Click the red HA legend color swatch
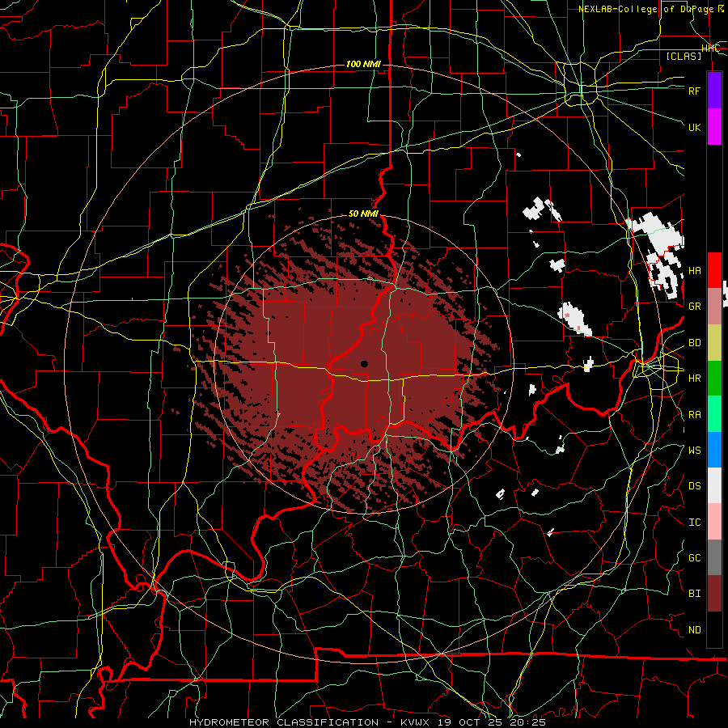This screenshot has height=728, width=728. (714, 270)
